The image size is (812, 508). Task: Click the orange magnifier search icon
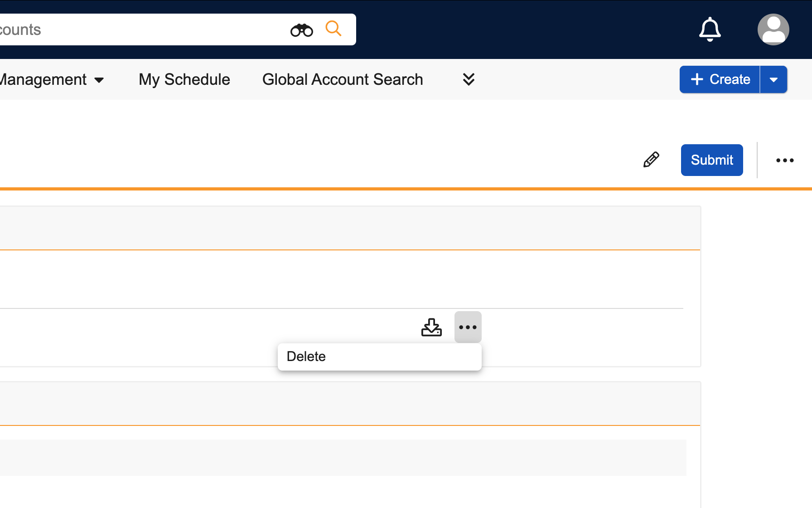click(x=333, y=29)
